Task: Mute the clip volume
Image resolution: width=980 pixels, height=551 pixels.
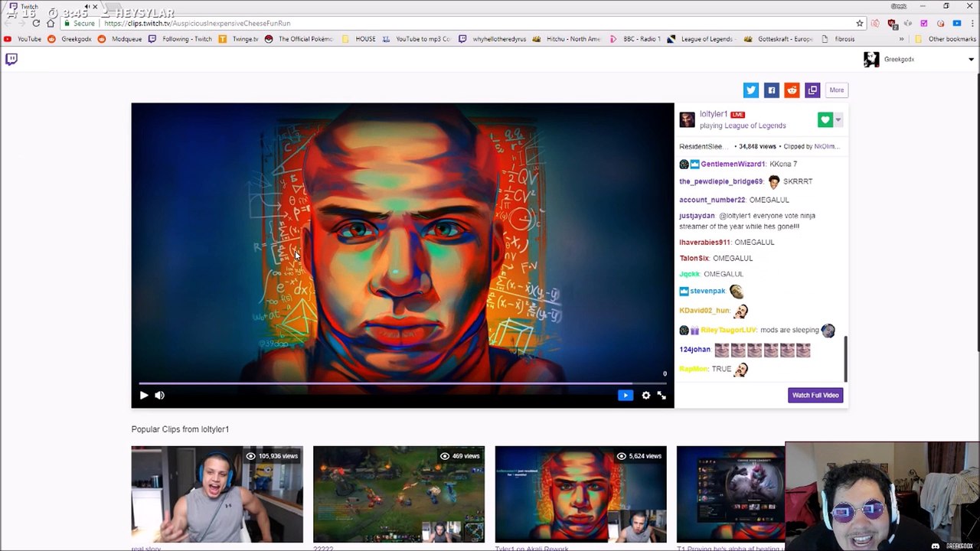Action: (159, 395)
